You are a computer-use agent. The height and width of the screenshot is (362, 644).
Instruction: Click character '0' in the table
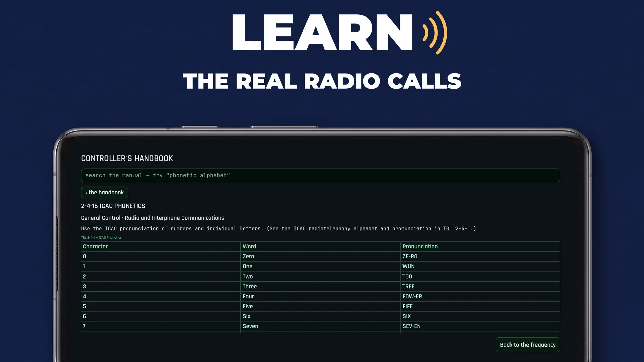click(161, 256)
